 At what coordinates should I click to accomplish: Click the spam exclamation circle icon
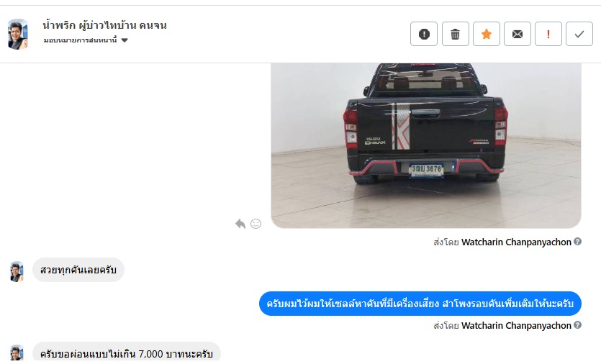[x=423, y=34]
